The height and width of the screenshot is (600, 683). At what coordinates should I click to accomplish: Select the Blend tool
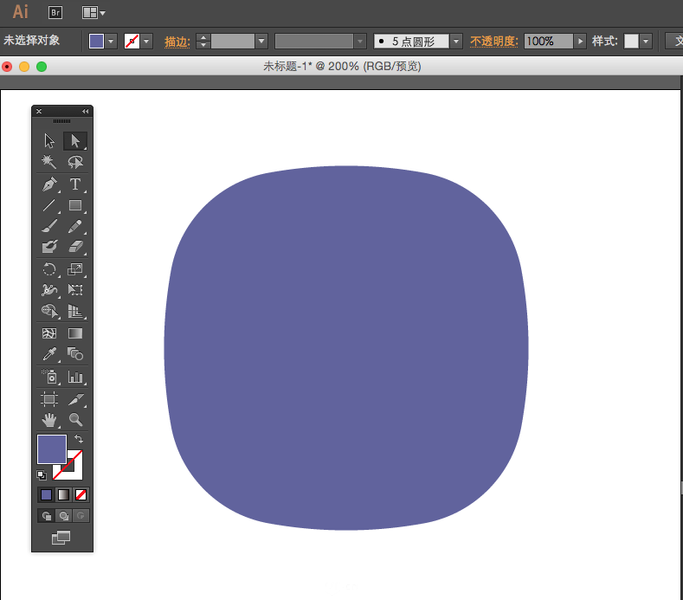coord(75,354)
